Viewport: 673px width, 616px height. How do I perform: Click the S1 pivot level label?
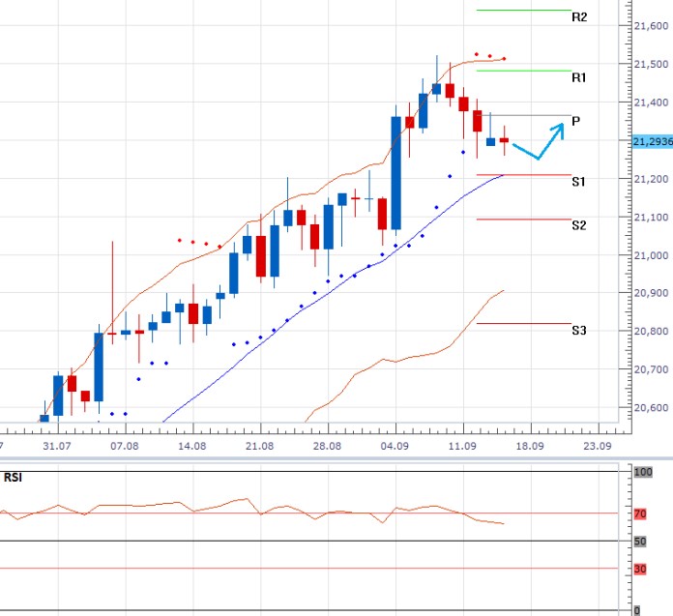pos(578,182)
